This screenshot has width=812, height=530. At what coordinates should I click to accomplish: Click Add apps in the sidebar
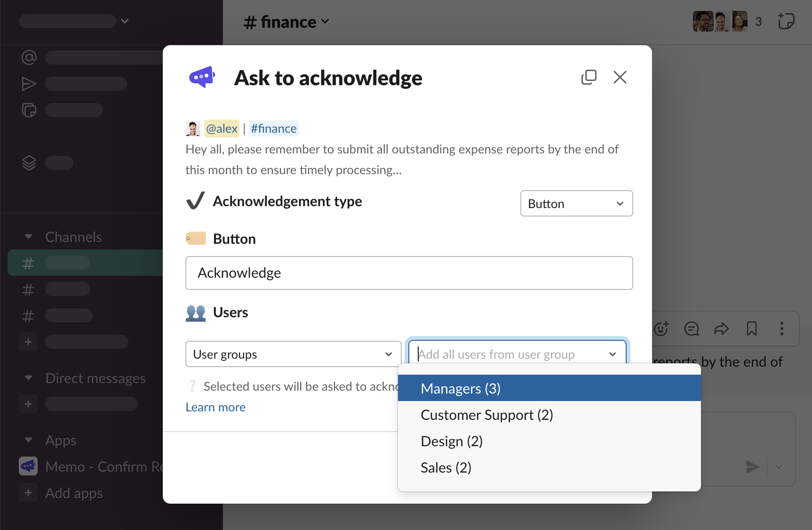point(73,493)
